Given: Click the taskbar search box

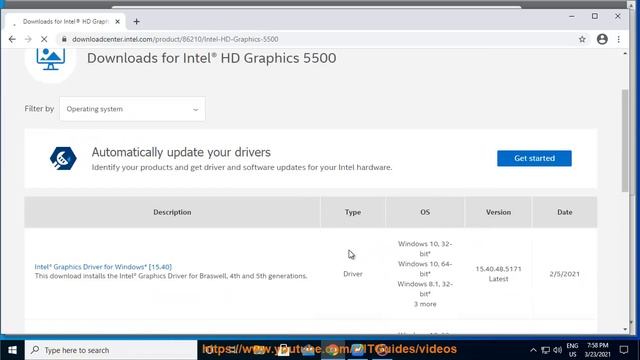Looking at the screenshot, I should pos(111,350).
